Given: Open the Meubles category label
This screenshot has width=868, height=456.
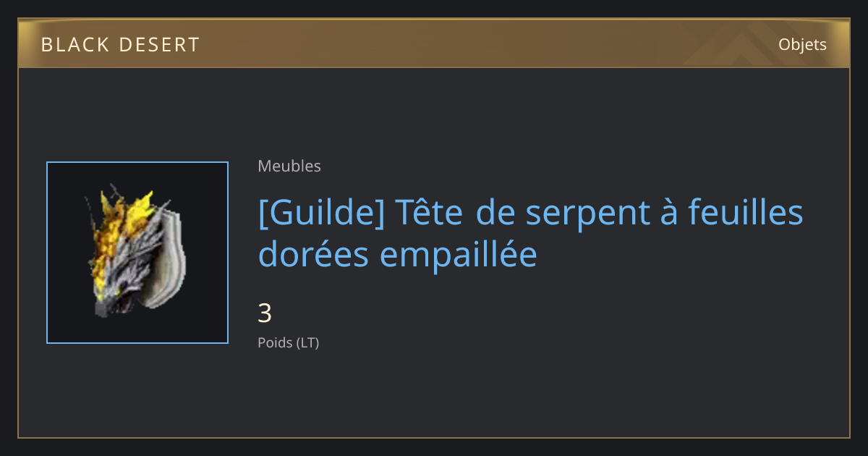Looking at the screenshot, I should [289, 166].
